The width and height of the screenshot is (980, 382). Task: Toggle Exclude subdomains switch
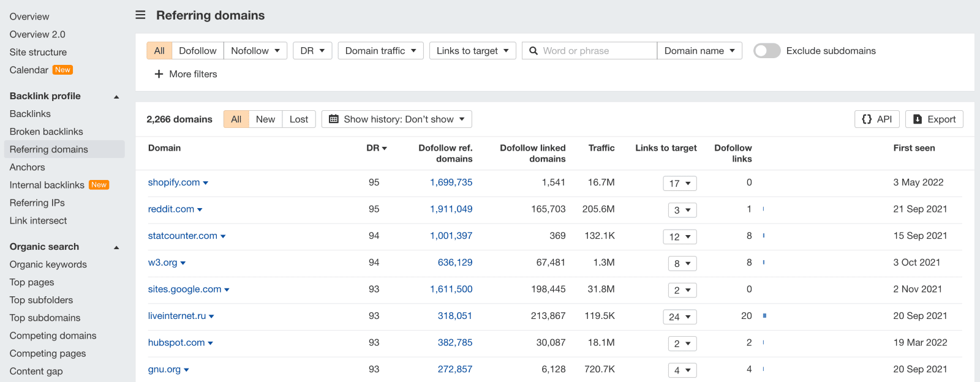point(767,51)
